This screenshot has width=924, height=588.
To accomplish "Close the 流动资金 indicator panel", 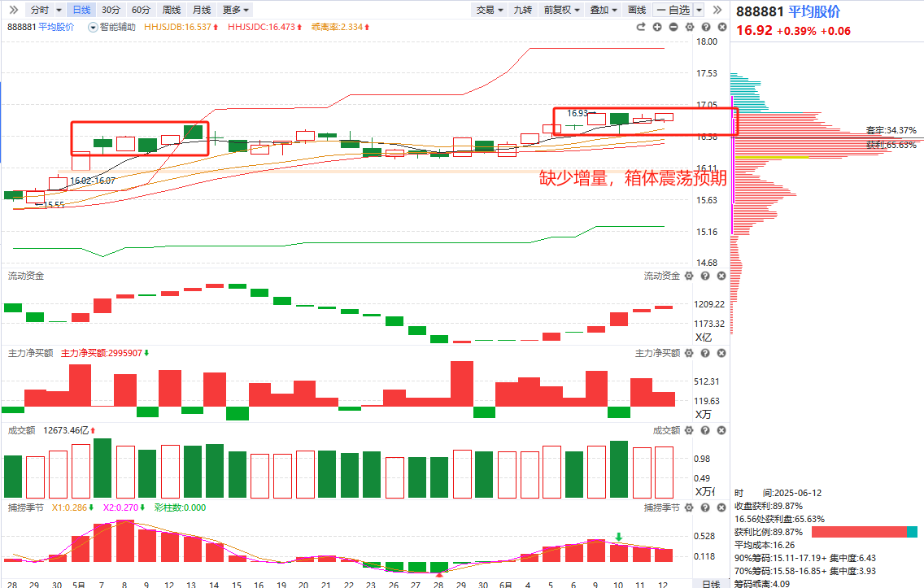I will tap(721, 276).
